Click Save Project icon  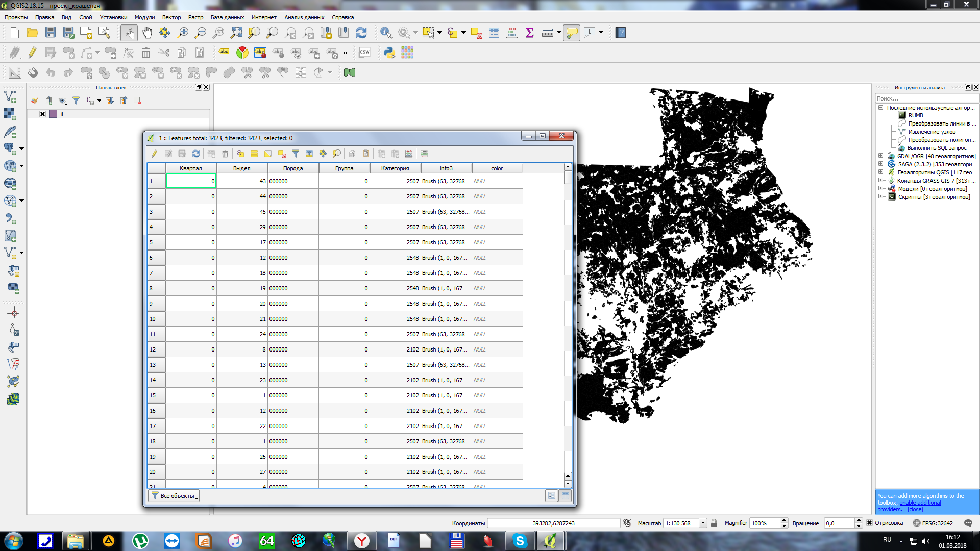[x=50, y=33]
